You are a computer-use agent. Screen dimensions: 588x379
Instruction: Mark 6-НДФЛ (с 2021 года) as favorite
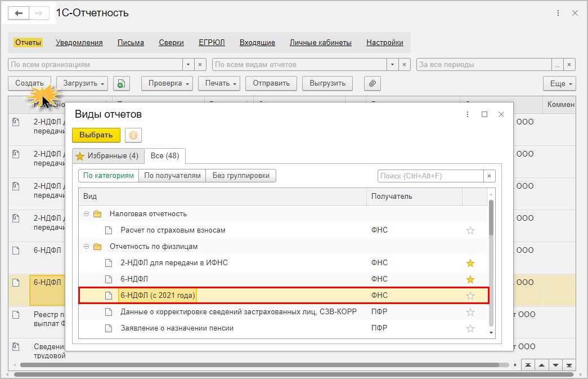[x=470, y=296]
